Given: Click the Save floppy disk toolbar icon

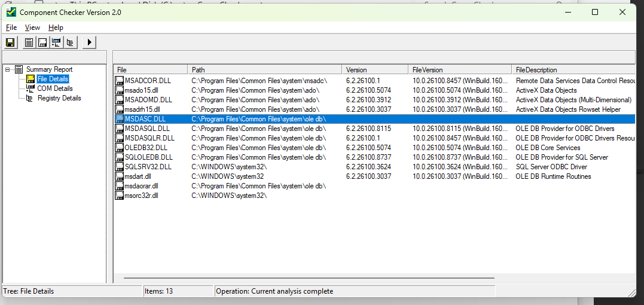Looking at the screenshot, I should [x=10, y=42].
